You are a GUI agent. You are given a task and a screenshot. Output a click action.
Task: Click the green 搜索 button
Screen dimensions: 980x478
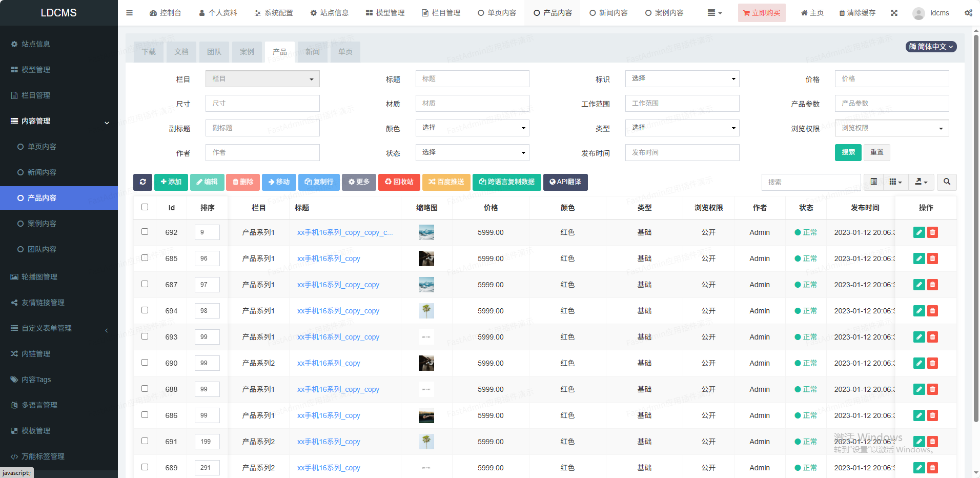tap(848, 152)
